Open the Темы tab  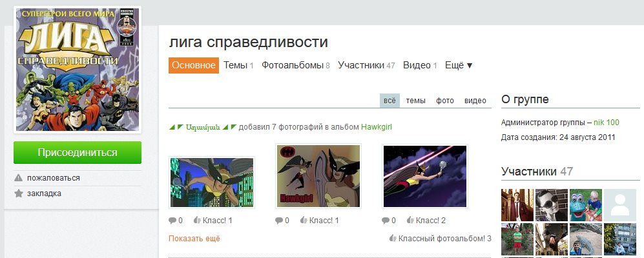tap(238, 65)
